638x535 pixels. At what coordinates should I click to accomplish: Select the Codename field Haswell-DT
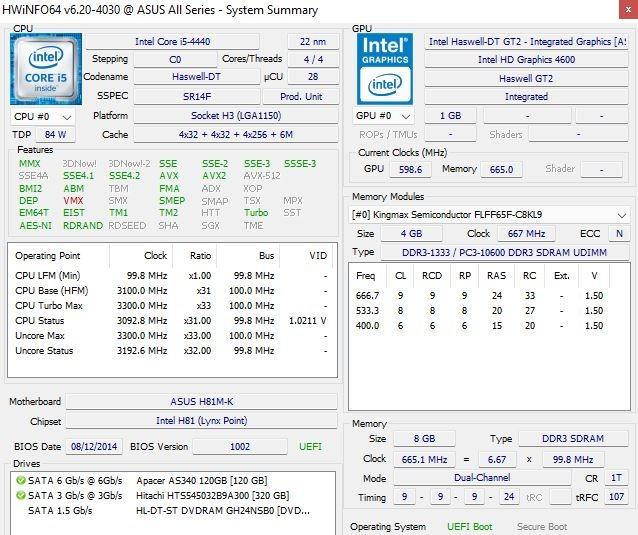tap(197, 77)
